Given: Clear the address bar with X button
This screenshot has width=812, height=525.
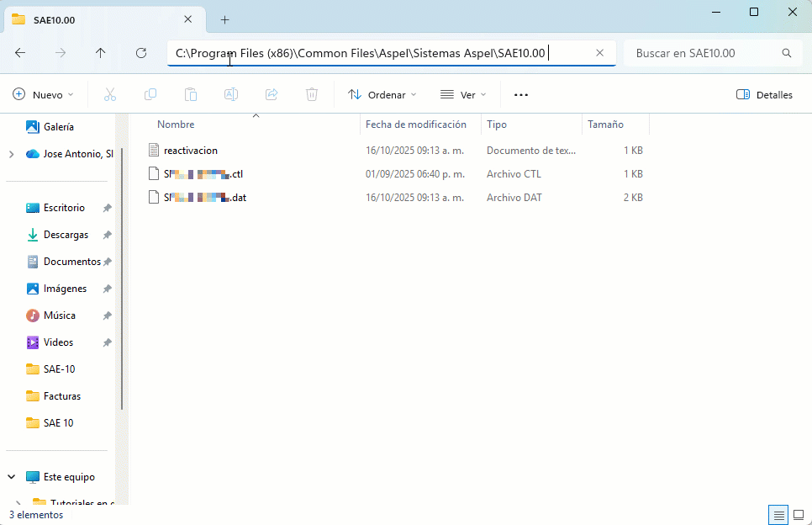Looking at the screenshot, I should 599,53.
